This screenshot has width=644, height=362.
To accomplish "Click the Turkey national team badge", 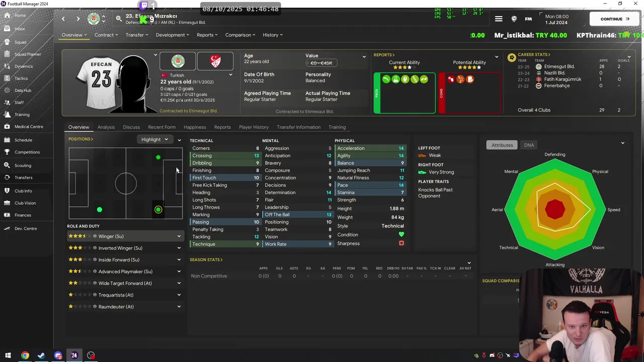I will pos(215,61).
